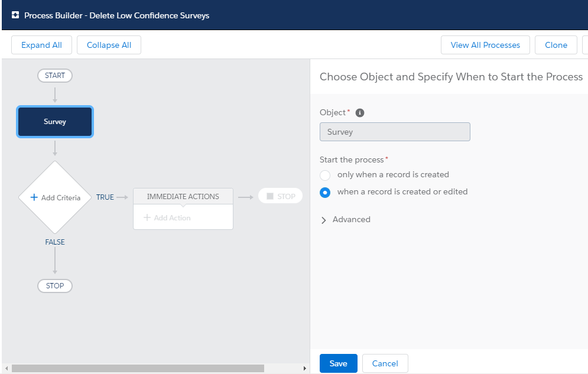Click the Add Criteria diamond node
This screenshot has width=588, height=374.
pyautogui.click(x=55, y=197)
